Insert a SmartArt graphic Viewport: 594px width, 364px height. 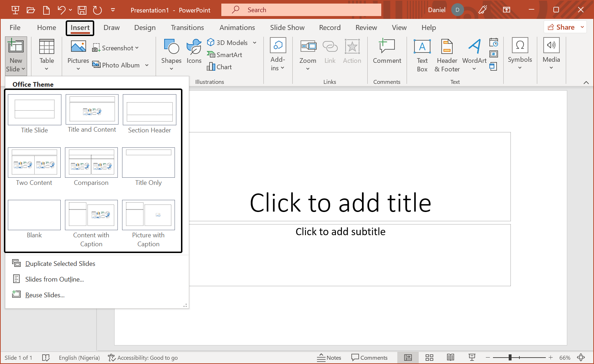(x=225, y=55)
